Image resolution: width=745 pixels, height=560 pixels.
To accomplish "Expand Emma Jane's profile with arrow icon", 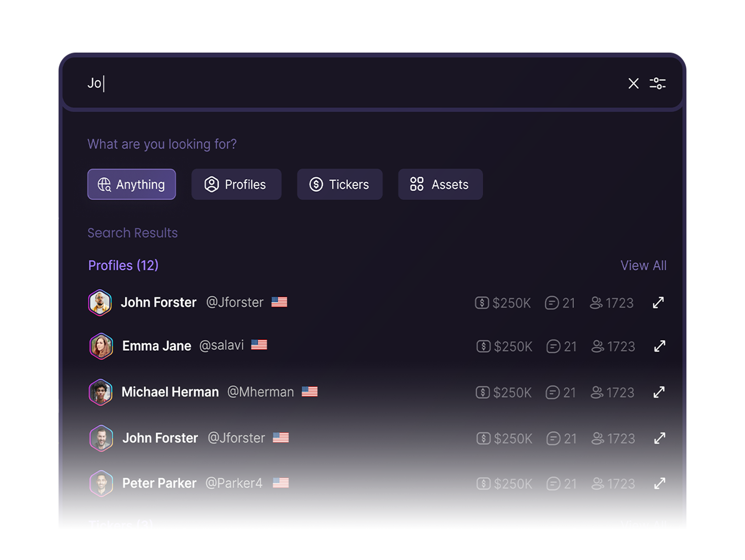I will (660, 346).
